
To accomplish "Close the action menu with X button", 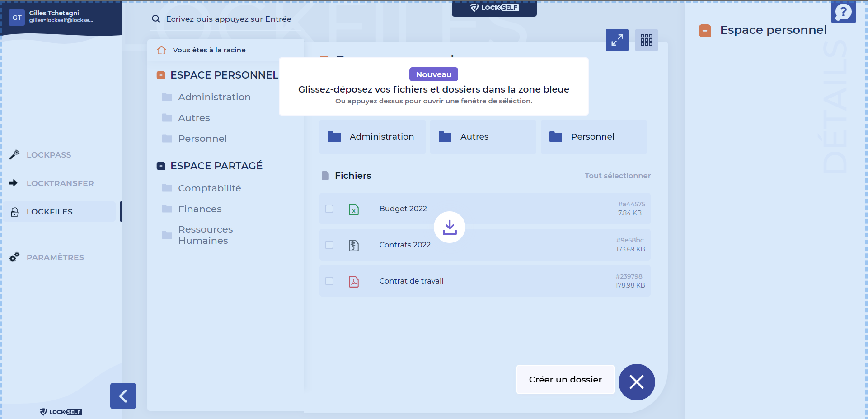I will point(636,382).
